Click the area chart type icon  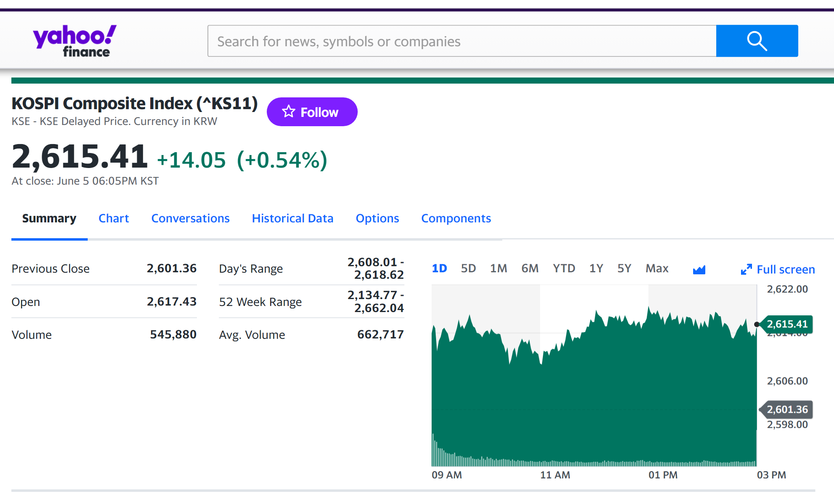pyautogui.click(x=699, y=269)
